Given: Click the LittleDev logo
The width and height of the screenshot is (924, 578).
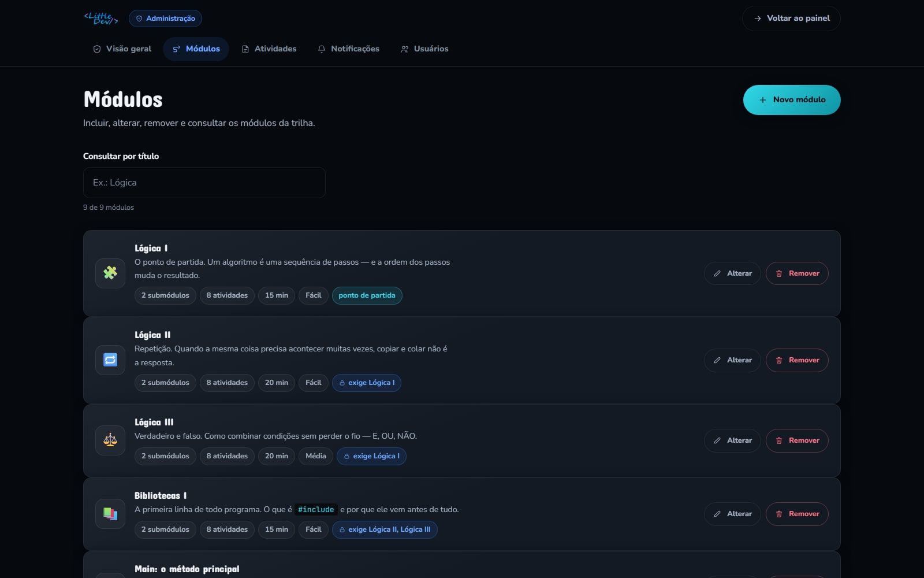Looking at the screenshot, I should pyautogui.click(x=101, y=18).
